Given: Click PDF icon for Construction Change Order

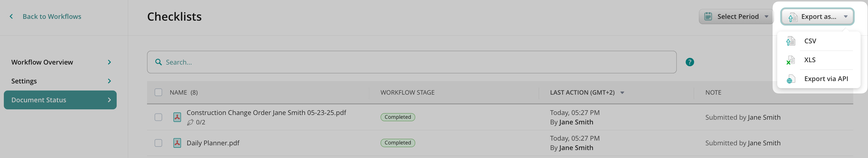Looking at the screenshot, I should 177,117.
